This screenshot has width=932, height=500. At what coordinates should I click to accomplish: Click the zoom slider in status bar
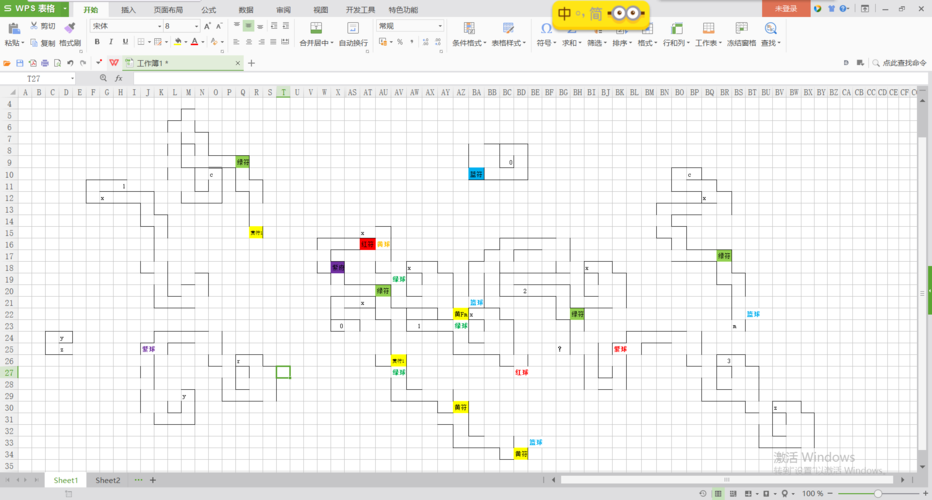878,493
